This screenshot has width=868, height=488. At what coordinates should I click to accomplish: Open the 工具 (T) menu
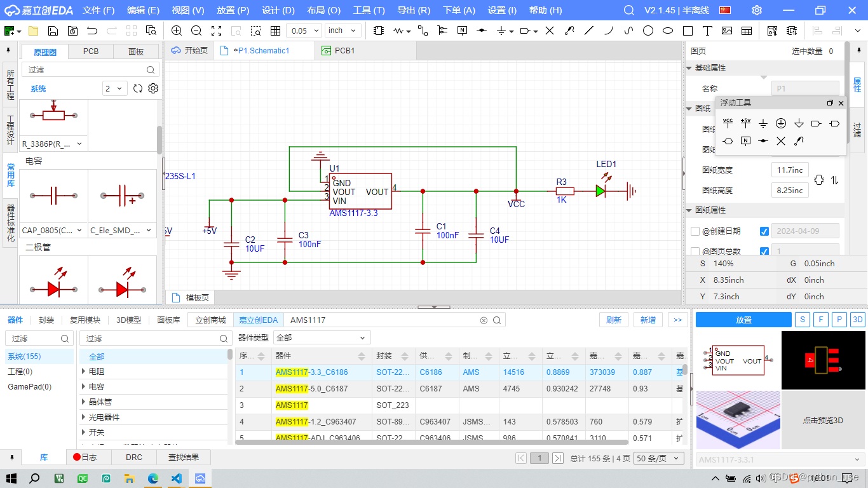(369, 10)
